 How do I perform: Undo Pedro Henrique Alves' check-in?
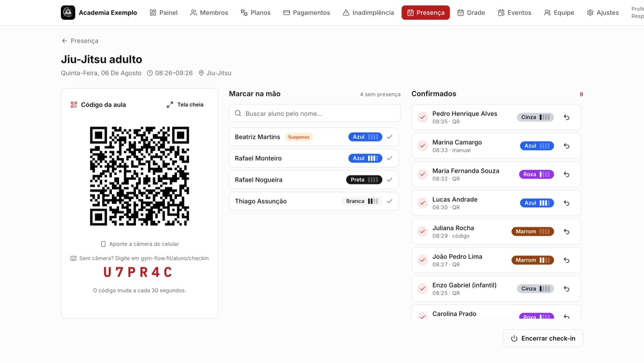point(566,118)
